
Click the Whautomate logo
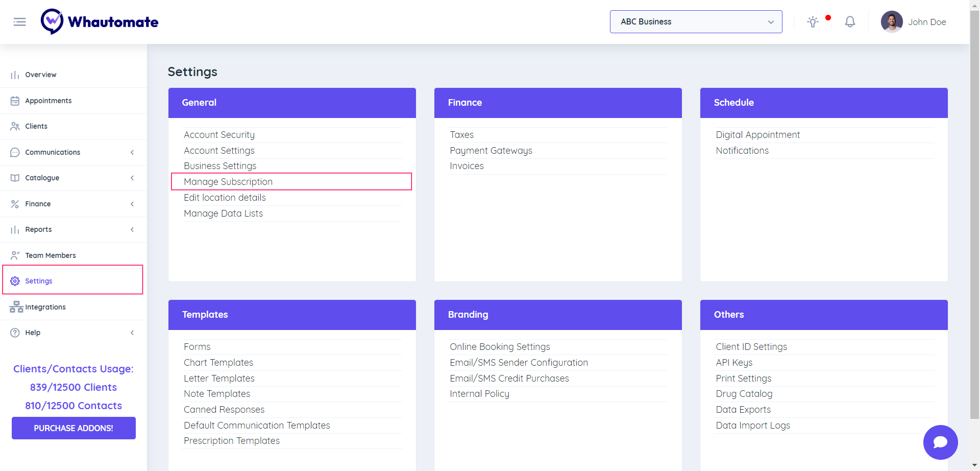pyautogui.click(x=100, y=22)
